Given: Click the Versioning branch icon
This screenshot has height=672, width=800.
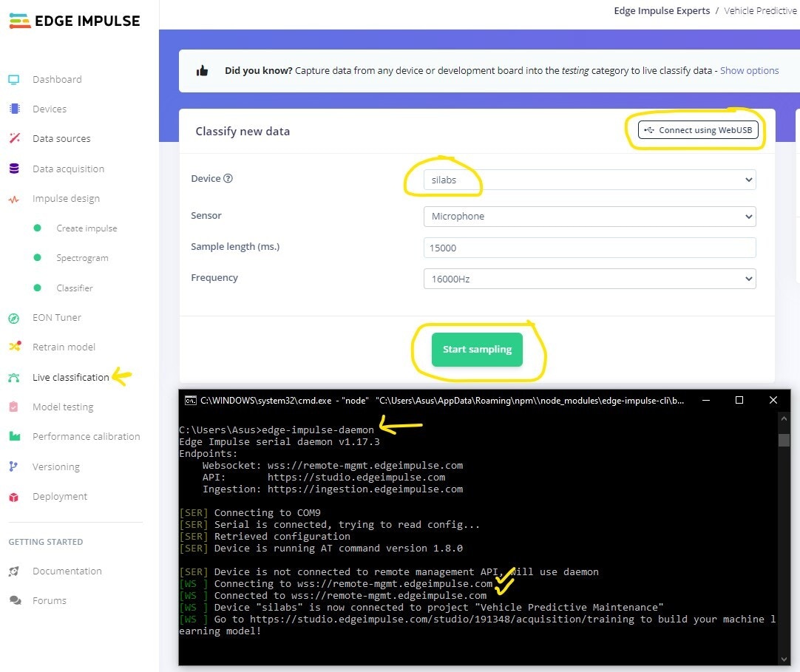Looking at the screenshot, I should click(x=14, y=466).
